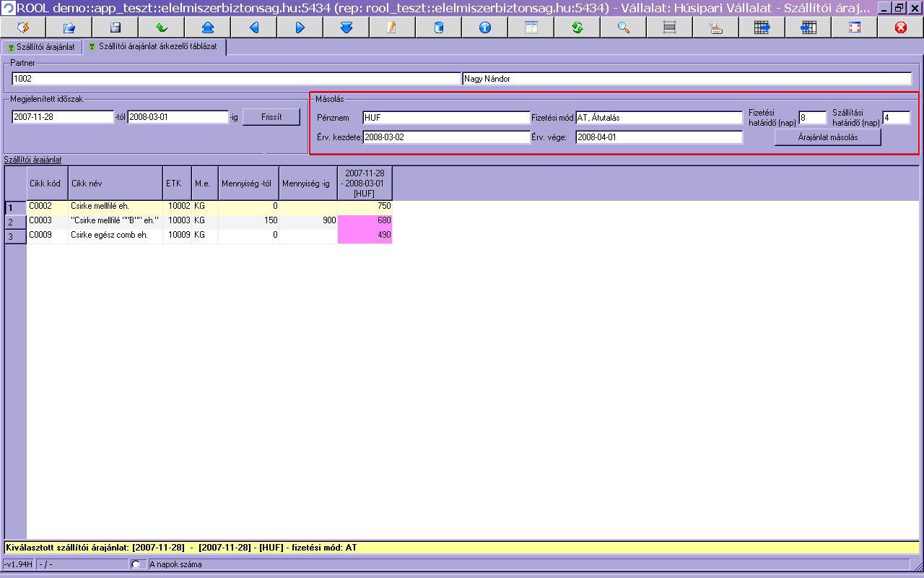Viewport: 924px width, 578px height.
Task: Select Szállítói árajánlat árkezelő táblázat tab
Action: 154,47
